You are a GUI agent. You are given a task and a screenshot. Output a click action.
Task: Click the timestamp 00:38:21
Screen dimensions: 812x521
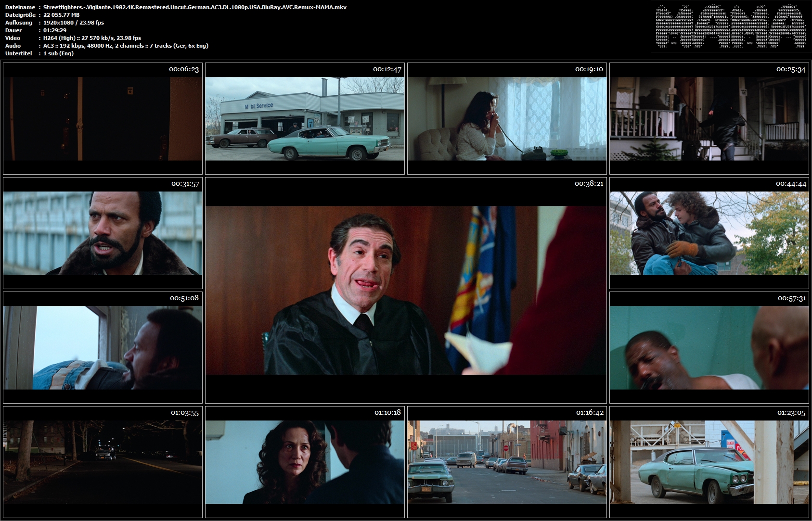(589, 184)
